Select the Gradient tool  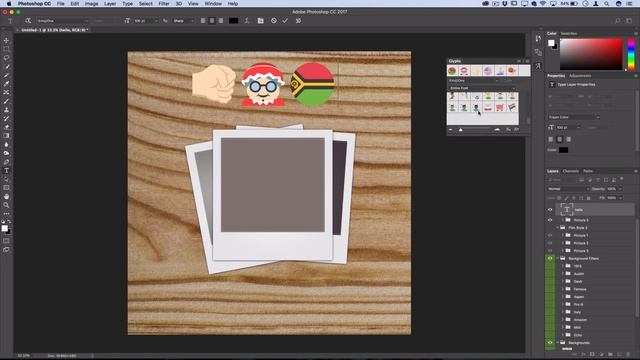click(6, 136)
